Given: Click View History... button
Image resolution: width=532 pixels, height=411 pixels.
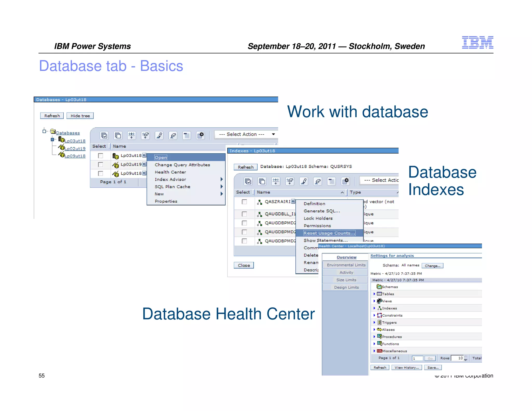Looking at the screenshot, I should click(407, 368).
